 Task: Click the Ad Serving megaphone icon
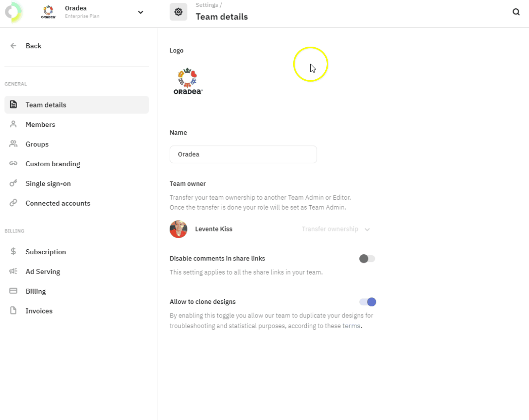13,271
